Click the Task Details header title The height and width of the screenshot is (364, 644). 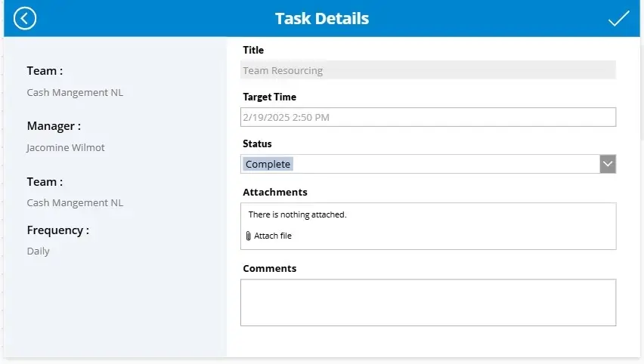322,18
